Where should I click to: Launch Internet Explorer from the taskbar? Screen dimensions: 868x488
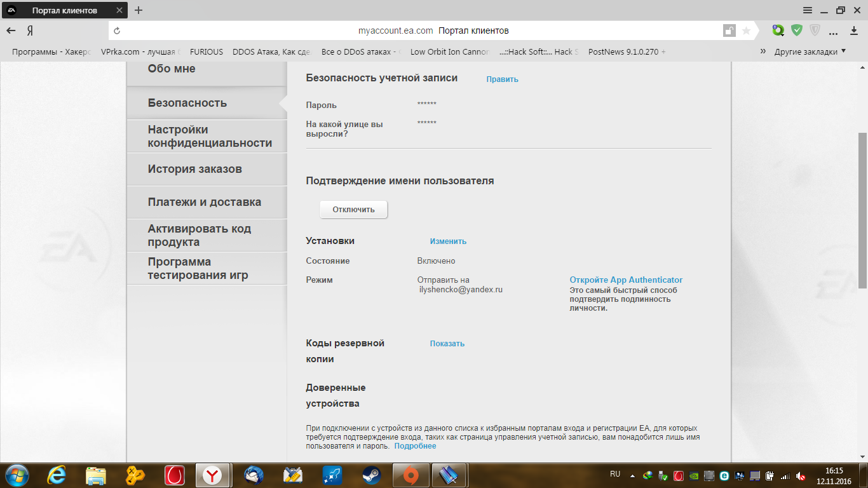57,475
